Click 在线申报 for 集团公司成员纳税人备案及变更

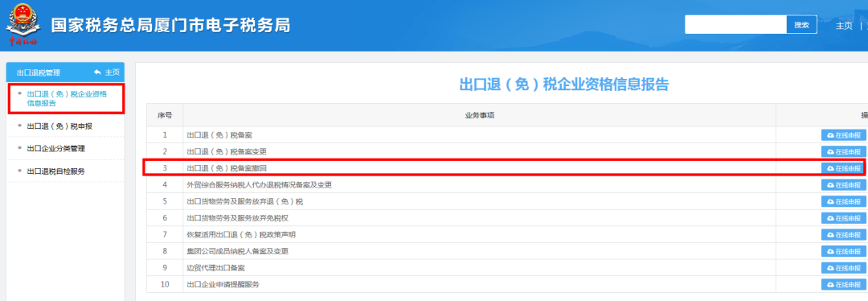pyautogui.click(x=844, y=252)
